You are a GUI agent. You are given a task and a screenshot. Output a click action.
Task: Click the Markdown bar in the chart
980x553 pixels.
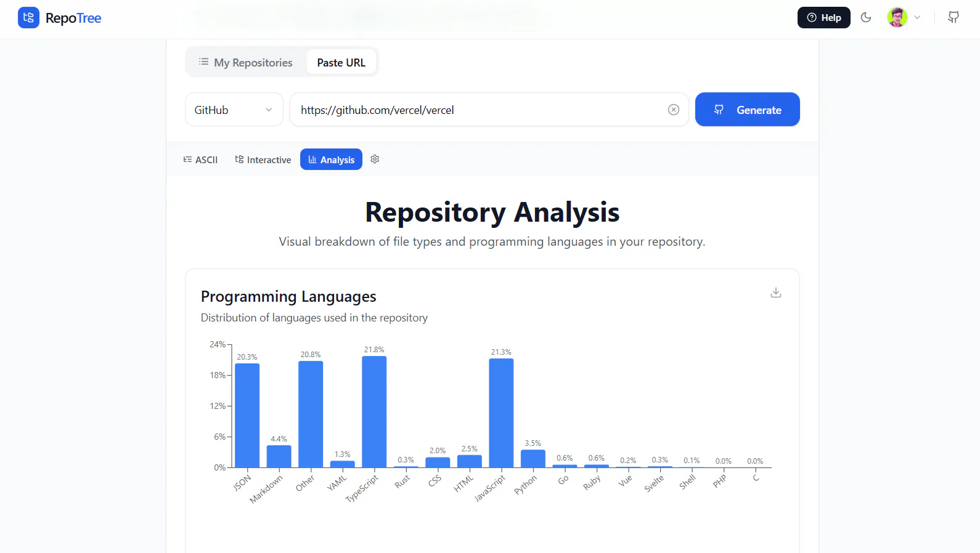tap(279, 456)
